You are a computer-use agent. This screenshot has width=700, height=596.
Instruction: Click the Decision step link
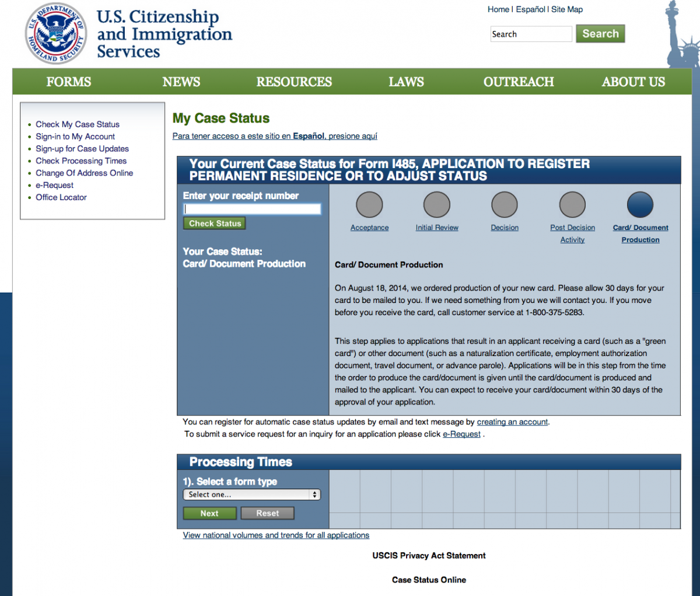(x=505, y=228)
